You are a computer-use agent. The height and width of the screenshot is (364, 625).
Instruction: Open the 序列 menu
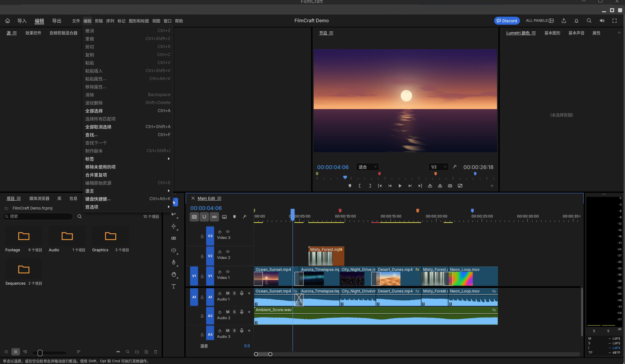[x=110, y=21]
